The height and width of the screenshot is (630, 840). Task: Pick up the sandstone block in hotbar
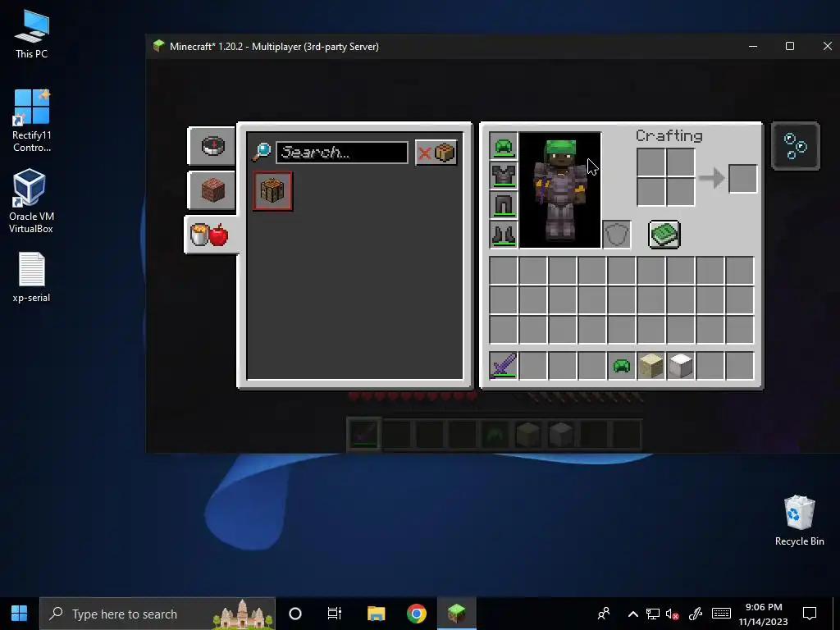(x=651, y=366)
